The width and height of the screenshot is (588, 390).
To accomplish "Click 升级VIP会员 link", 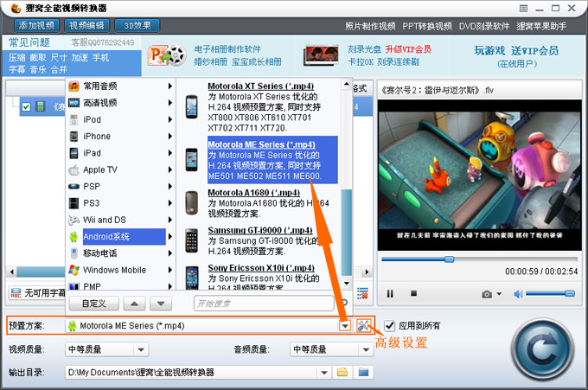I will point(408,49).
